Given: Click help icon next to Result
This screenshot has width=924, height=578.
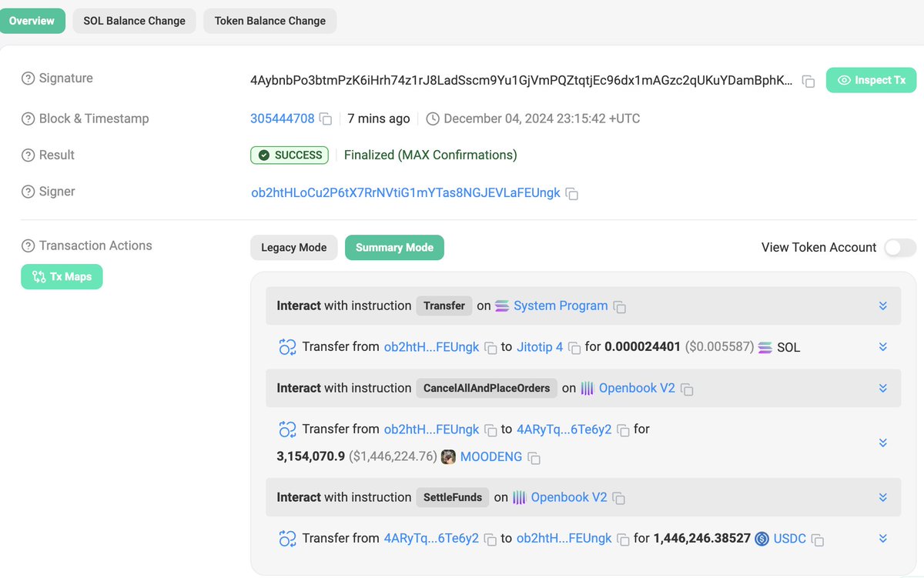Looking at the screenshot, I should click(x=28, y=155).
